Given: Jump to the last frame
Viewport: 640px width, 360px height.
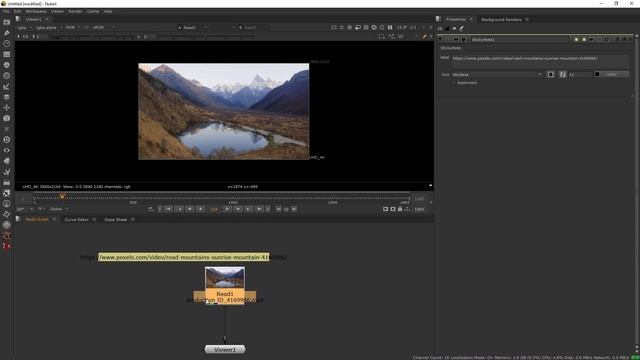Looking at the screenshot, I should (259, 209).
